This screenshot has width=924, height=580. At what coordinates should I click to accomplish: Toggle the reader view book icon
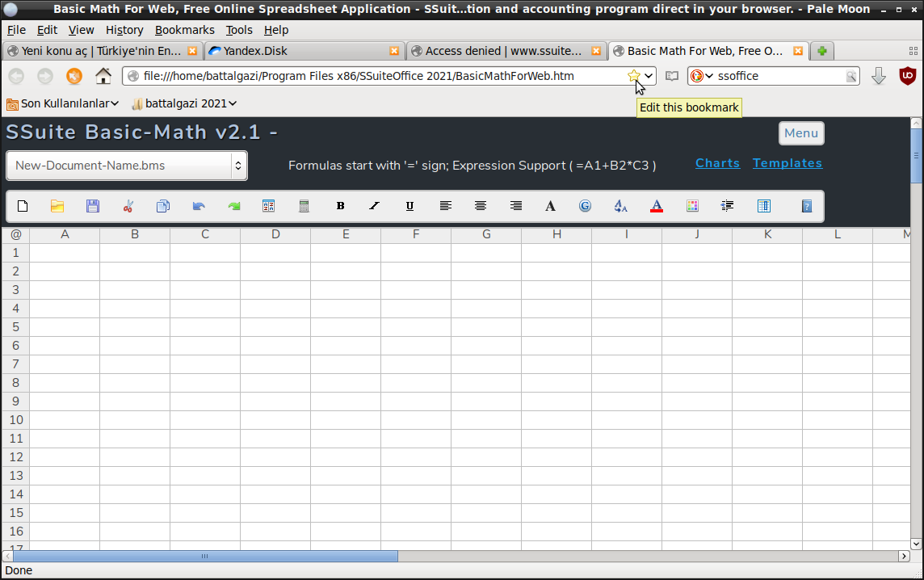[x=672, y=76]
